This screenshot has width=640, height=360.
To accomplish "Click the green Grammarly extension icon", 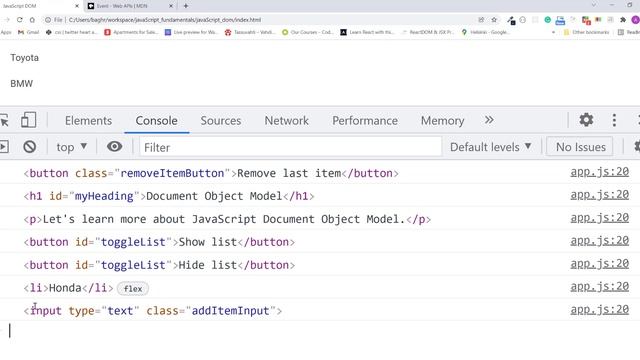I will [548, 20].
